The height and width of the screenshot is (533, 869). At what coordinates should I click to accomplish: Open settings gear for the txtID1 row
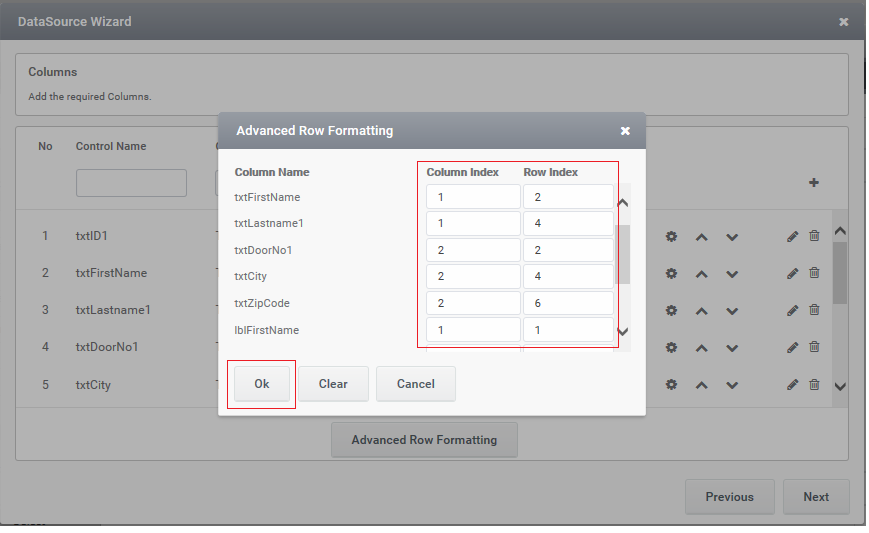(671, 236)
